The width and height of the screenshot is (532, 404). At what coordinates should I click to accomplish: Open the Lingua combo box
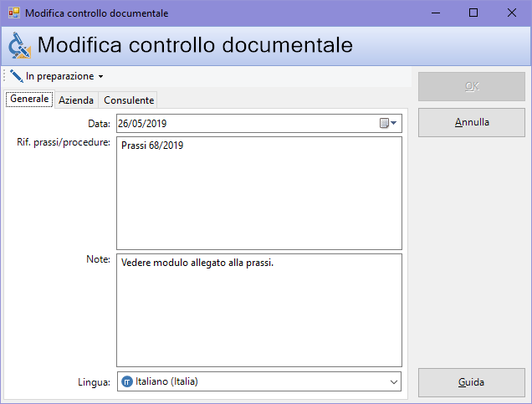click(259, 381)
